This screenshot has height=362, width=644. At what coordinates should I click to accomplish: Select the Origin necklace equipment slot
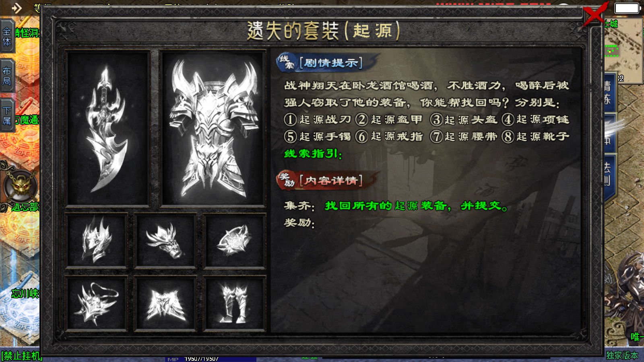point(96,304)
